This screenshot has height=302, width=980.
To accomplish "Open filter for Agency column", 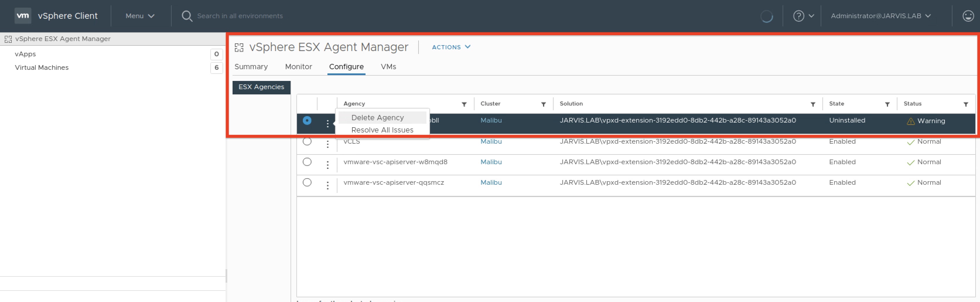I will pos(464,104).
